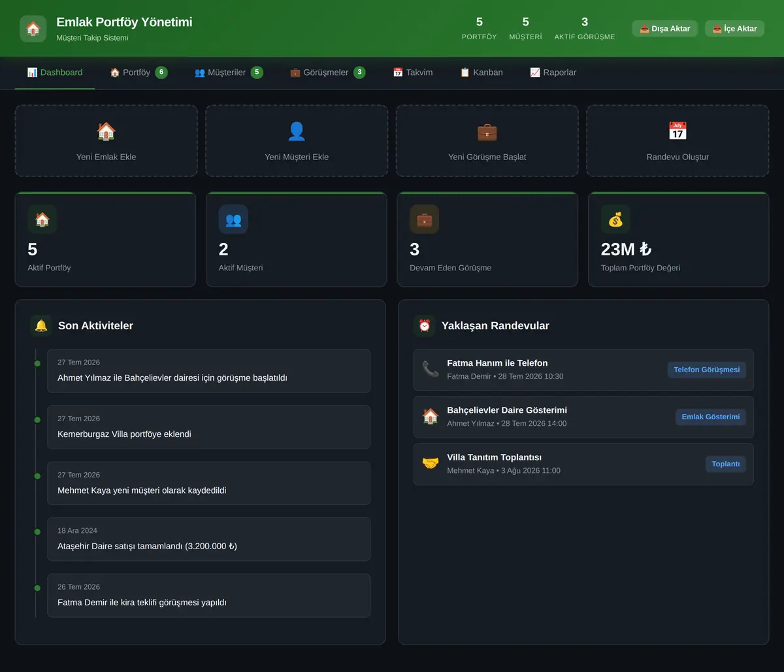Go to the Raporlar tab
784x672 pixels.
pos(553,72)
